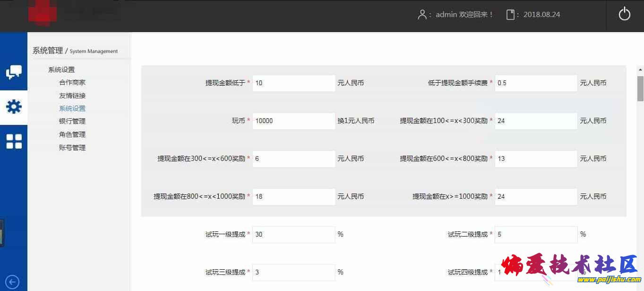This screenshot has height=291, width=644.
Task: Open the 友情链接 menu item
Action: click(x=72, y=96)
